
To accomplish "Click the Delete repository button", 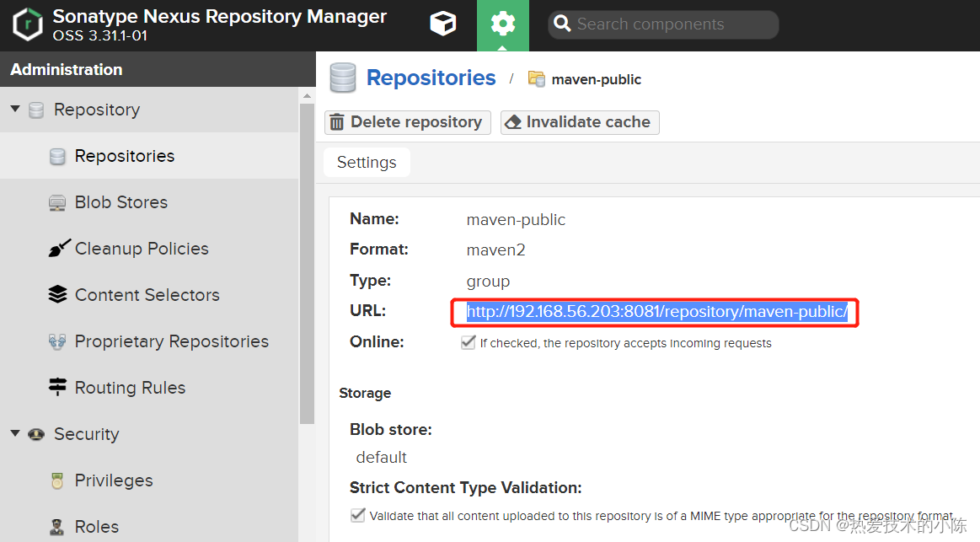I will (408, 122).
